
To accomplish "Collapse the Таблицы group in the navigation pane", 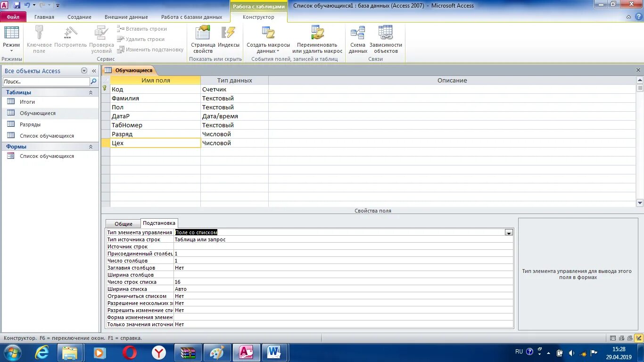I will (x=91, y=92).
